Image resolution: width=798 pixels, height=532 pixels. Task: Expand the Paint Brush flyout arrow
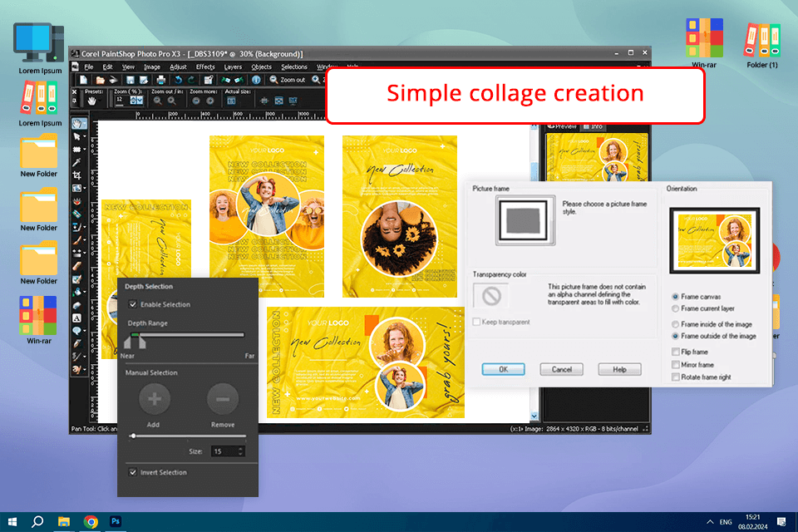click(x=85, y=240)
